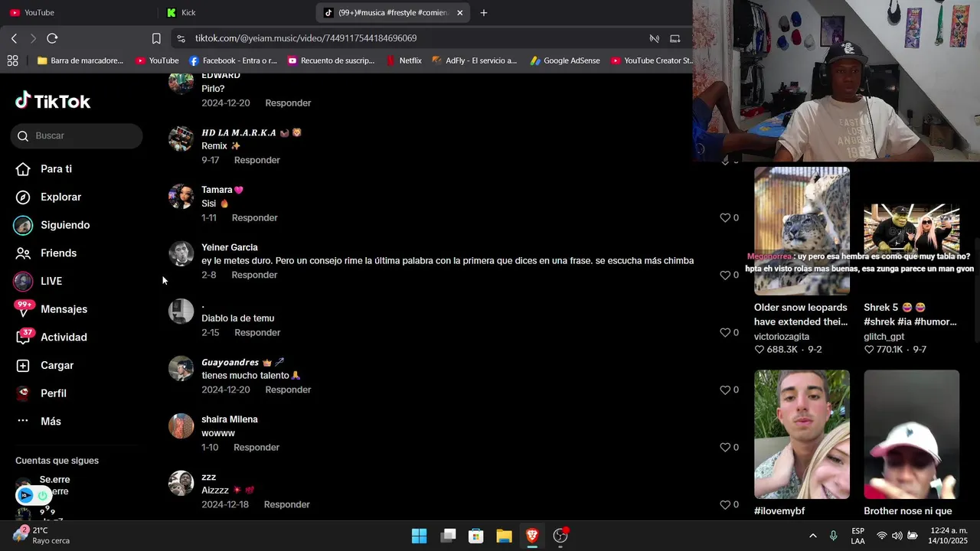
Task: Open the Perfil page
Action: (x=41, y=393)
